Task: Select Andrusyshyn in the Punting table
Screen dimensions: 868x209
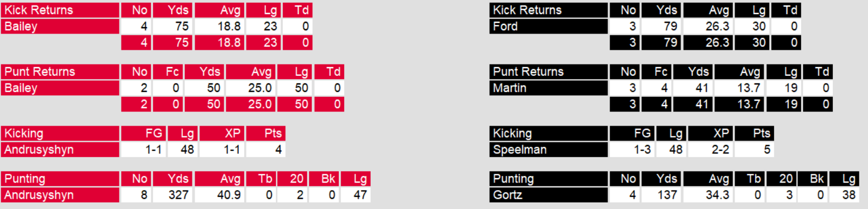Action: [x=60, y=195]
